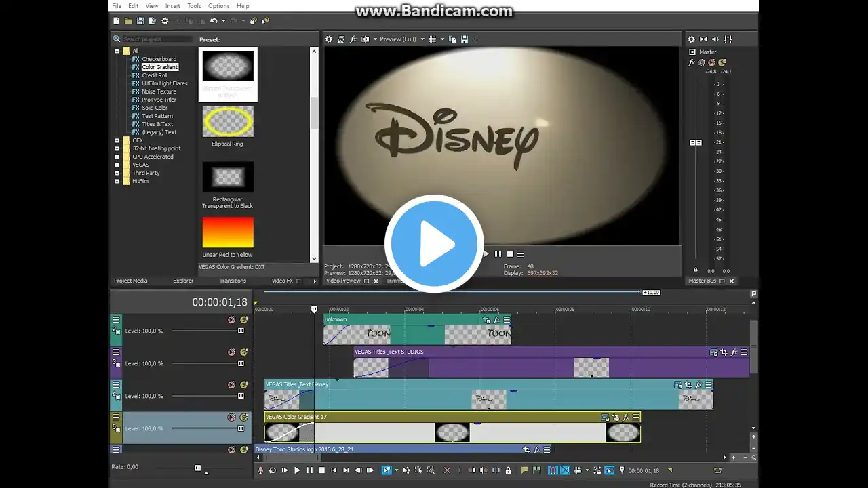Solo video track 2
The height and width of the screenshot is (488, 868).
click(243, 320)
